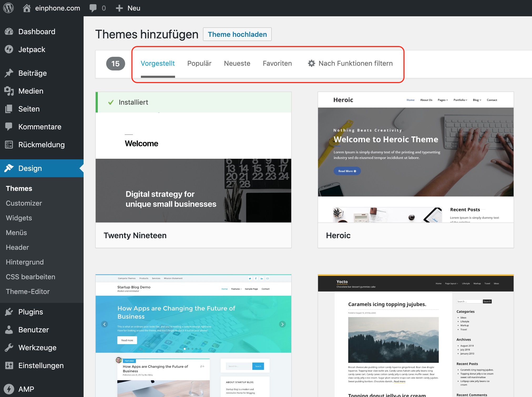The width and height of the screenshot is (532, 397).
Task: Click the Heroic theme name label
Action: (x=338, y=235)
